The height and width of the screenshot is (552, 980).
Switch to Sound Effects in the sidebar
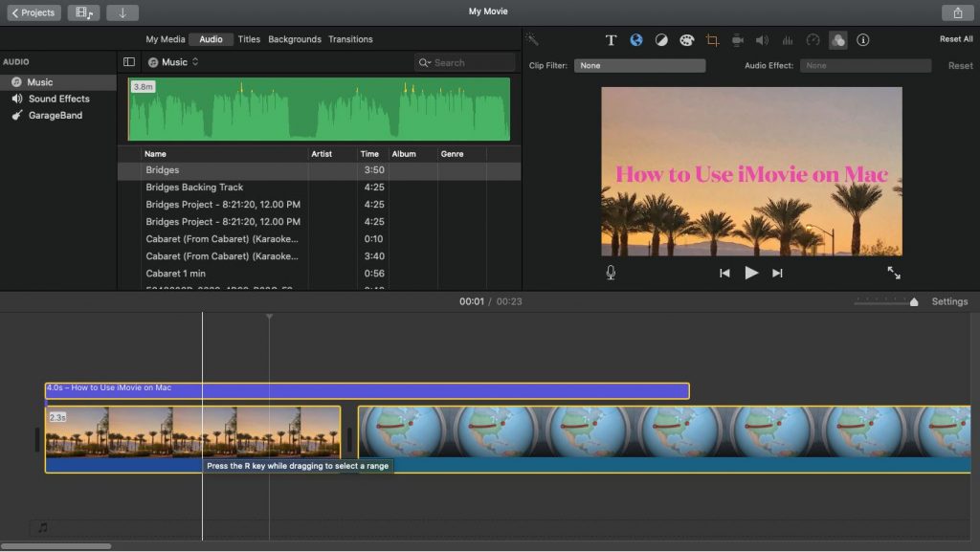coord(58,99)
